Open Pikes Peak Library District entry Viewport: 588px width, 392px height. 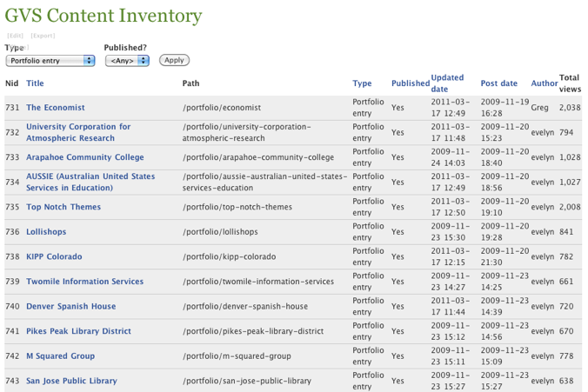[x=78, y=331]
